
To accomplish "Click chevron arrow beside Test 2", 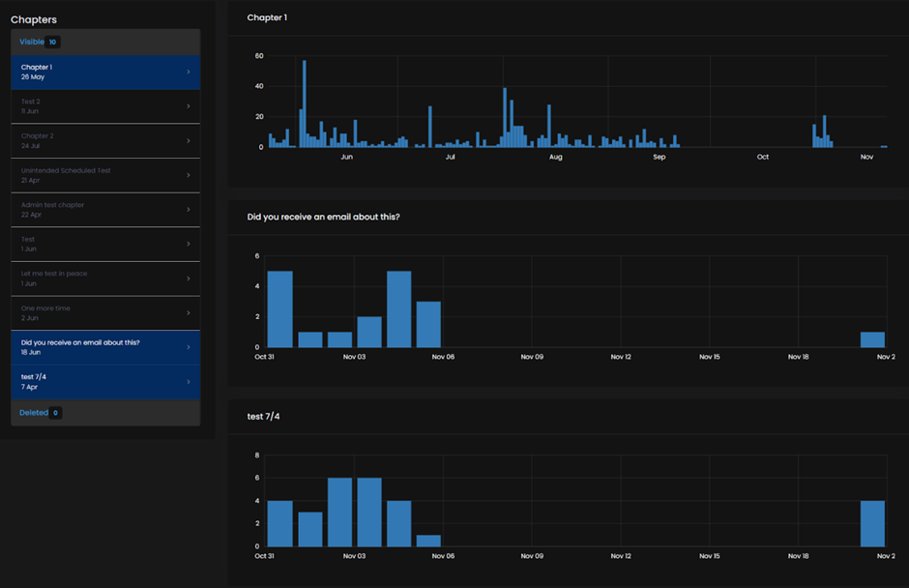I will point(189,106).
